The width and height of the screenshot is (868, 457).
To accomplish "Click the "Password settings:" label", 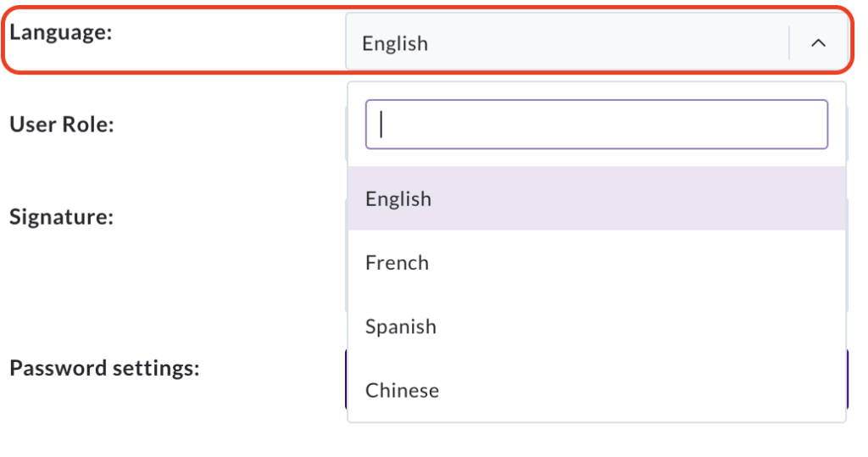I will [x=104, y=368].
